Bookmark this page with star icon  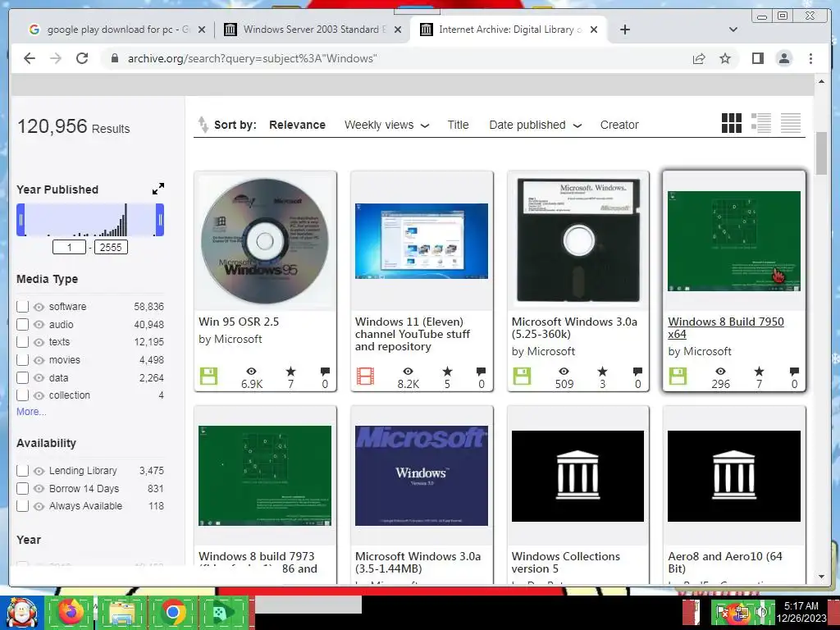(725, 58)
